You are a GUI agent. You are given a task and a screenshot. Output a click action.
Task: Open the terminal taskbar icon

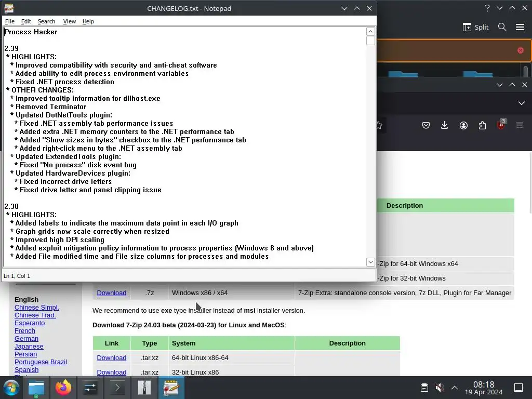click(x=117, y=388)
